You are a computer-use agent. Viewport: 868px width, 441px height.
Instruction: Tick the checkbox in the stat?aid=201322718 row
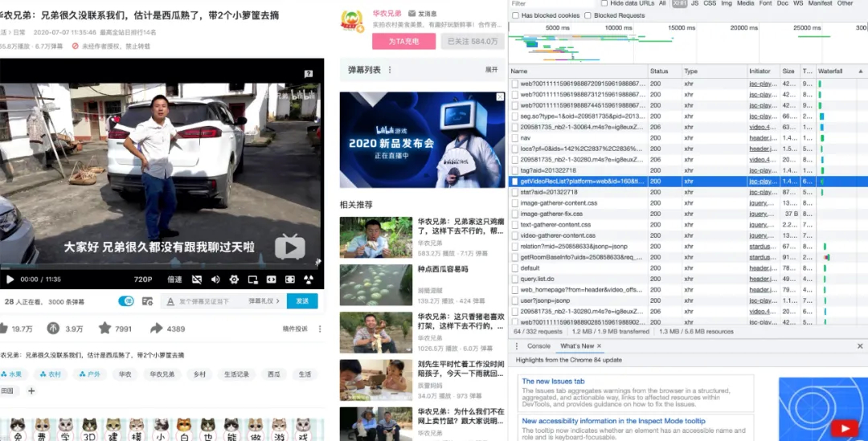[x=515, y=192]
